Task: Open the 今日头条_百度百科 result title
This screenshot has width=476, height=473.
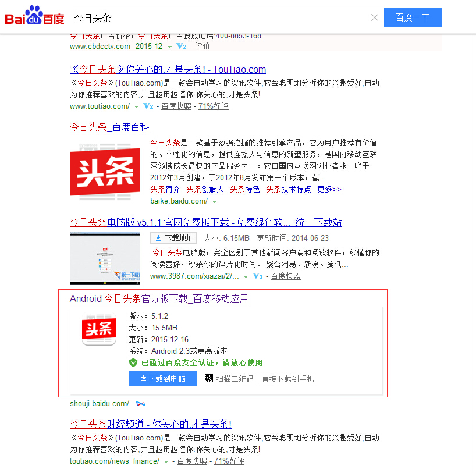Action: [109, 127]
